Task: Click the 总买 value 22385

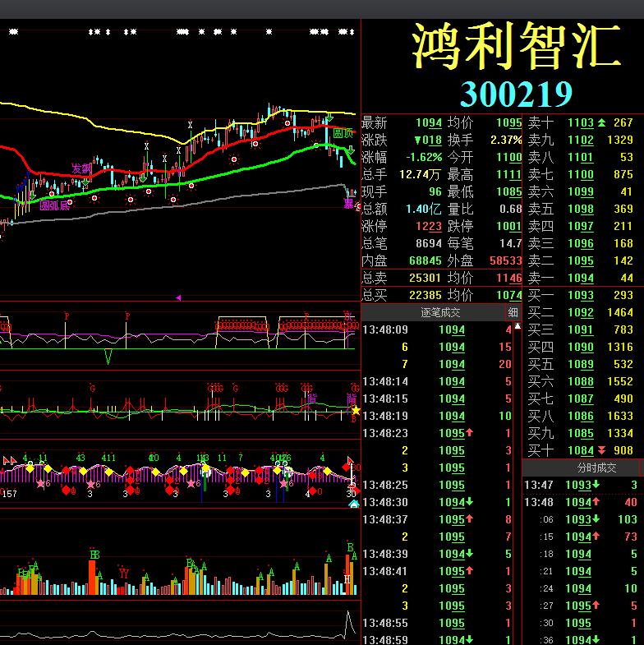Action: click(425, 295)
